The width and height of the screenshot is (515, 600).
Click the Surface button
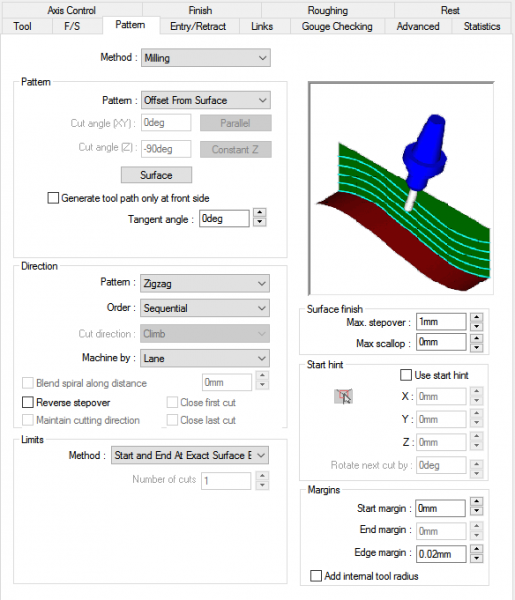pyautogui.click(x=156, y=175)
